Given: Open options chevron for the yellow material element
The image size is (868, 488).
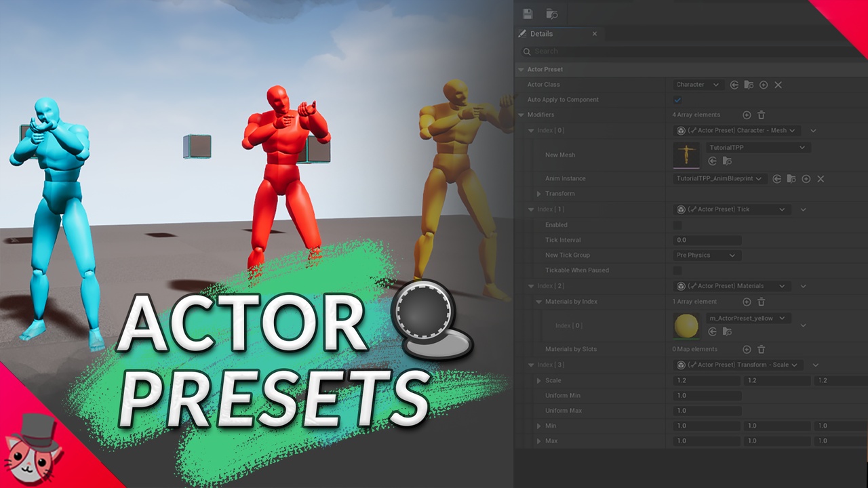Looking at the screenshot, I should (803, 325).
